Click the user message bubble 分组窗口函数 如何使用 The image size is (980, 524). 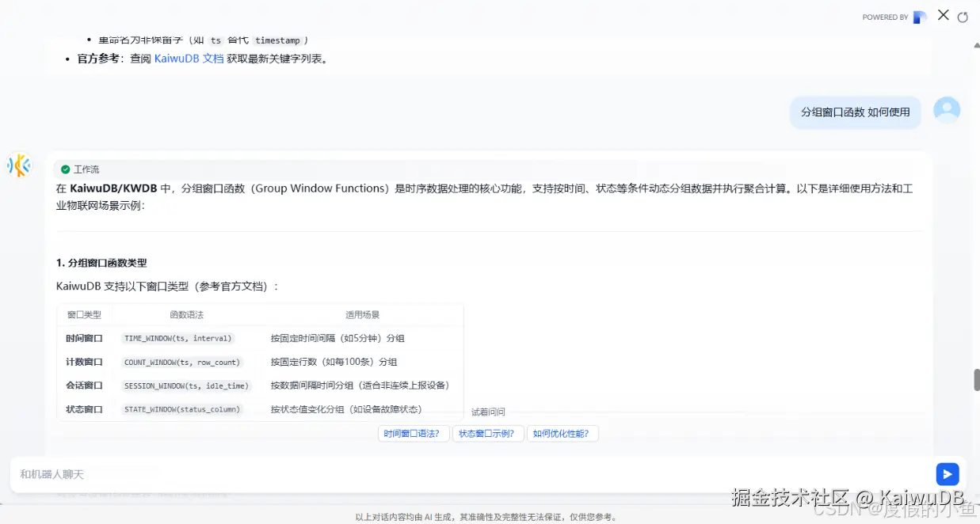[856, 112]
